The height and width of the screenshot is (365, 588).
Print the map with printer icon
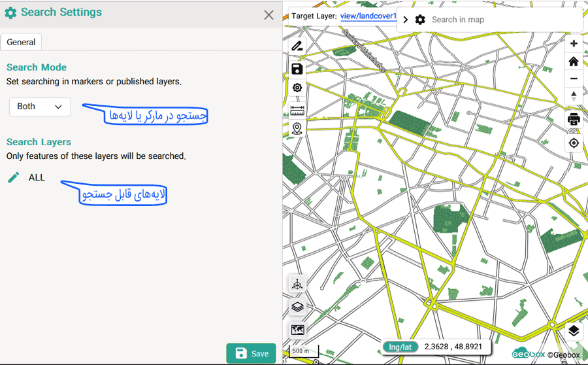[x=574, y=119]
